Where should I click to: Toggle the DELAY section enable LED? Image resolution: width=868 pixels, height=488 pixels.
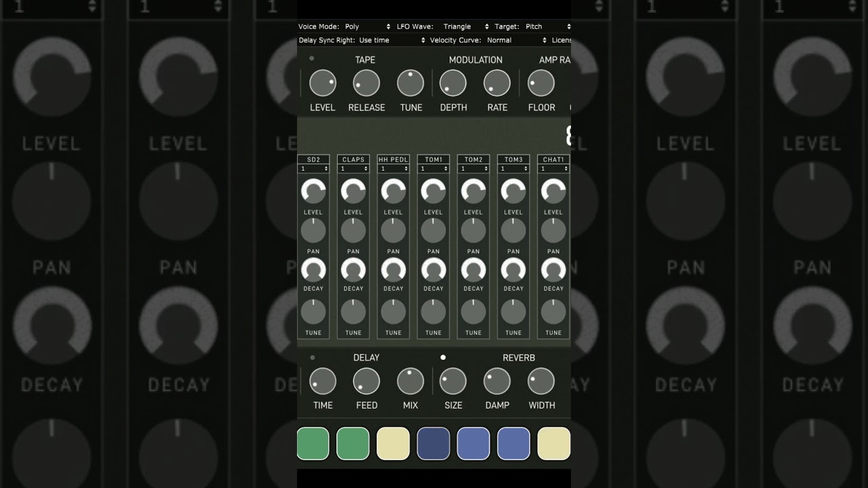(313, 357)
